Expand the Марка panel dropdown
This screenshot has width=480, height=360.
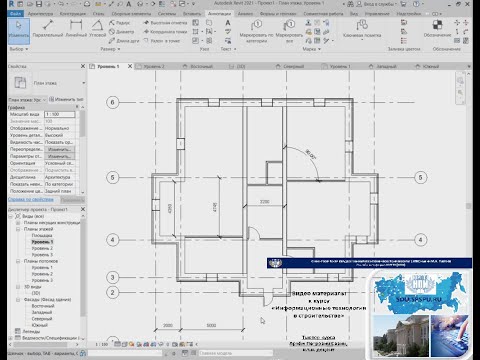312,49
